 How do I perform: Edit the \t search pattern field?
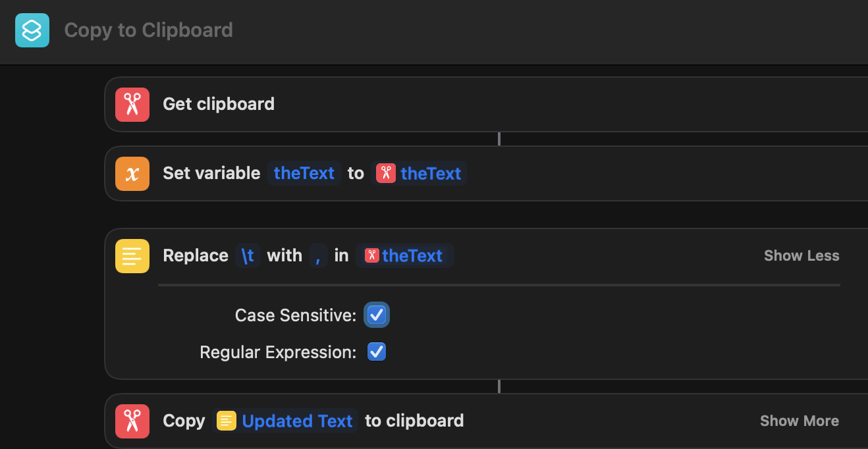pos(248,256)
